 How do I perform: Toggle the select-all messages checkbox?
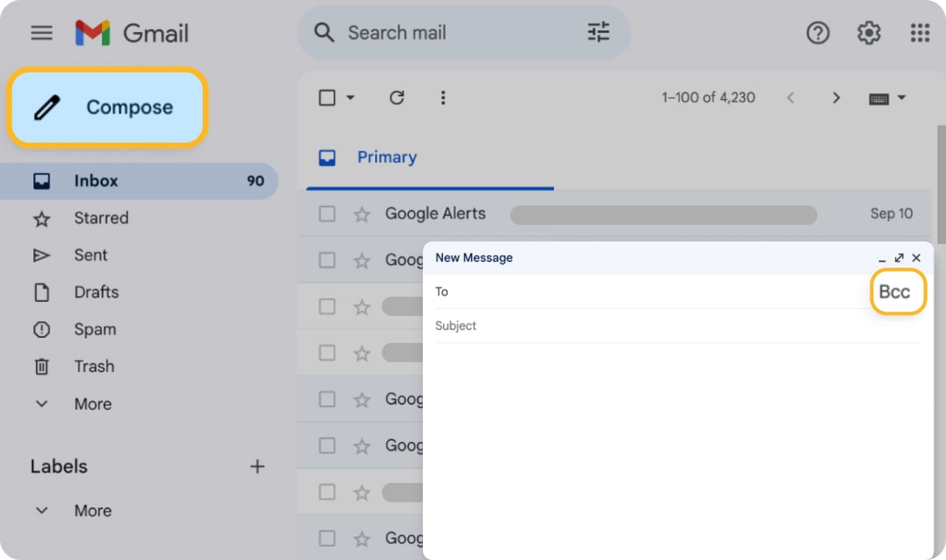(326, 97)
